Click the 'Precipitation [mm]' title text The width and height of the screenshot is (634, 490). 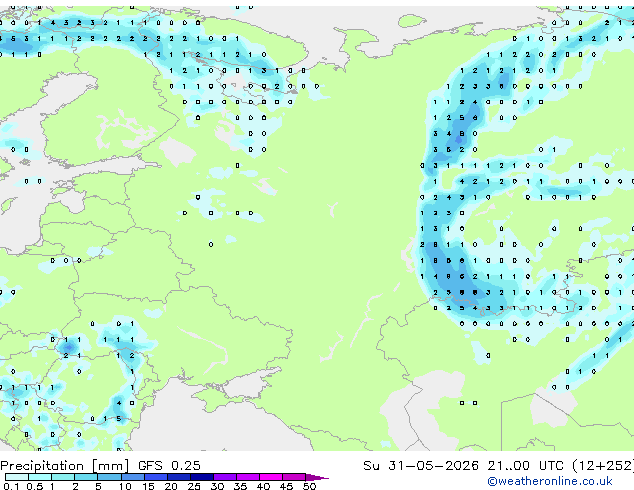(65, 466)
